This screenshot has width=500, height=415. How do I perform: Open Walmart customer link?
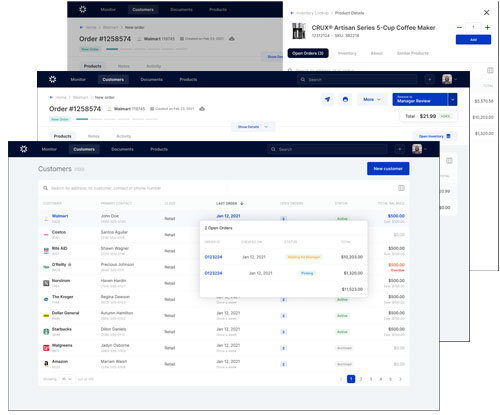pos(60,216)
